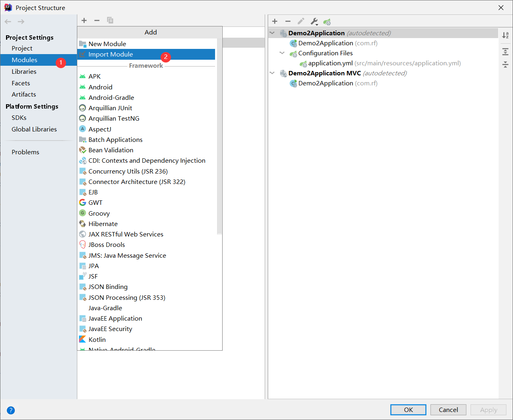This screenshot has height=420, width=513.
Task: Click the Groovy framework icon
Action: click(82, 213)
